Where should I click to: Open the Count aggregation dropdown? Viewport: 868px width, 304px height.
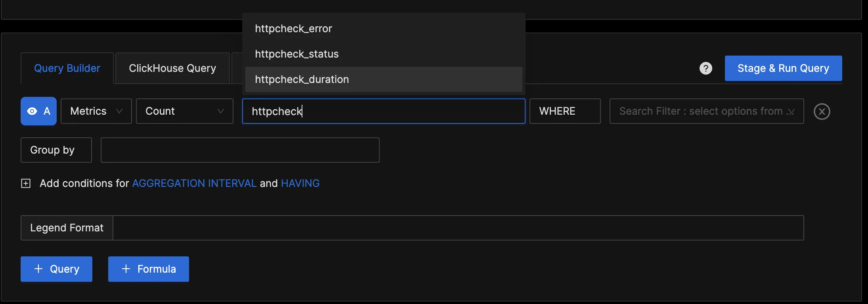[x=184, y=111]
